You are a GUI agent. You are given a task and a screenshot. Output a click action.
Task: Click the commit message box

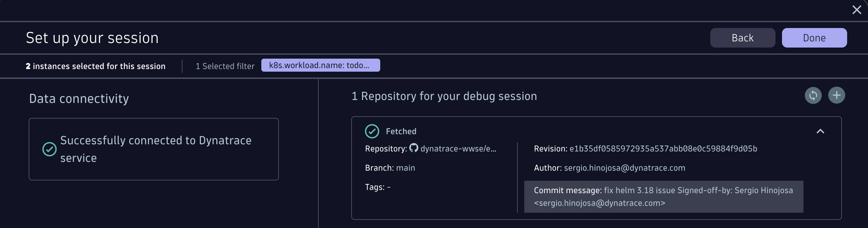pos(663,197)
